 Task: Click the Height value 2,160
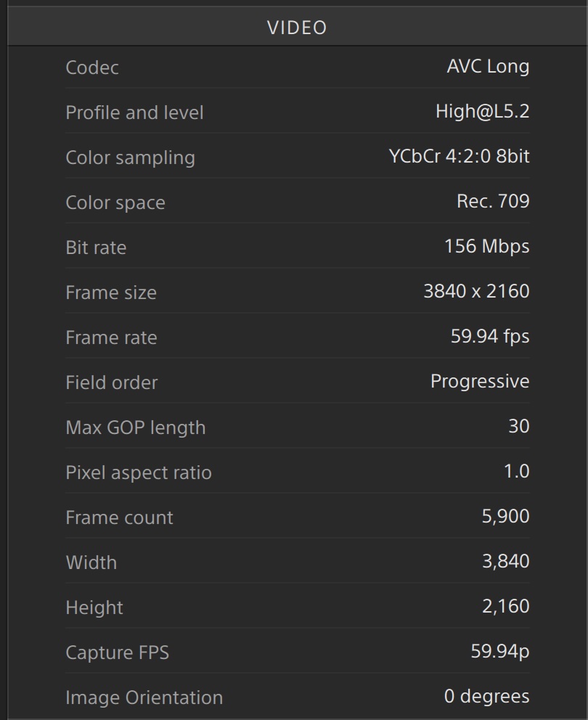point(505,607)
